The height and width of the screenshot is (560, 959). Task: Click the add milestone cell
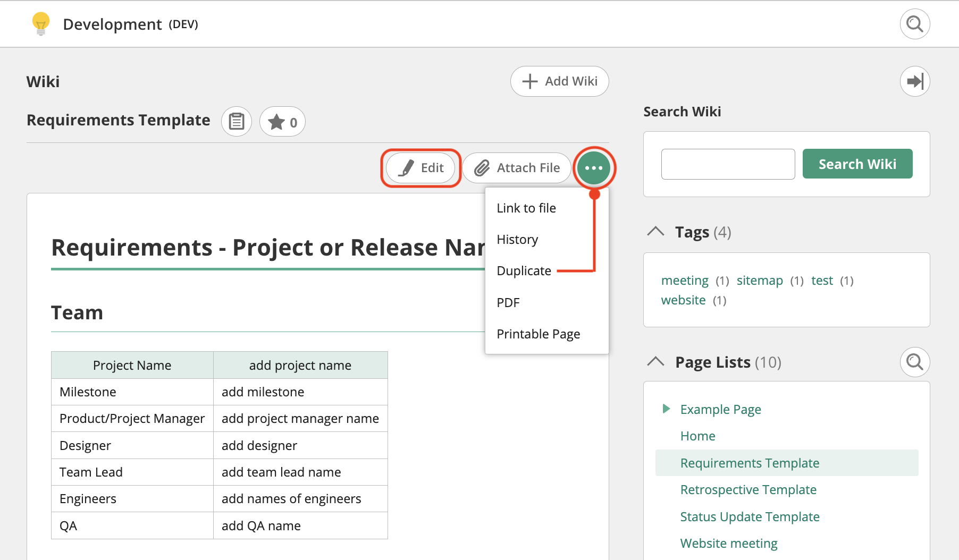(x=300, y=392)
